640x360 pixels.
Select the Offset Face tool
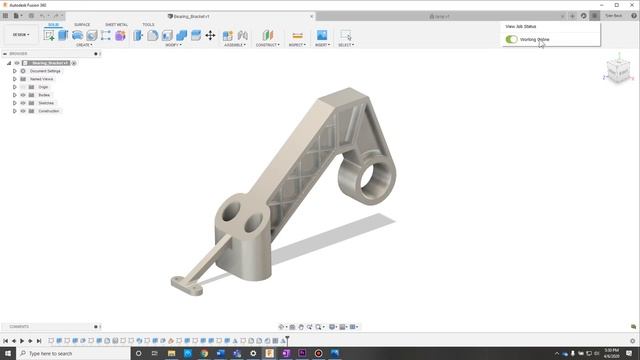point(196,36)
